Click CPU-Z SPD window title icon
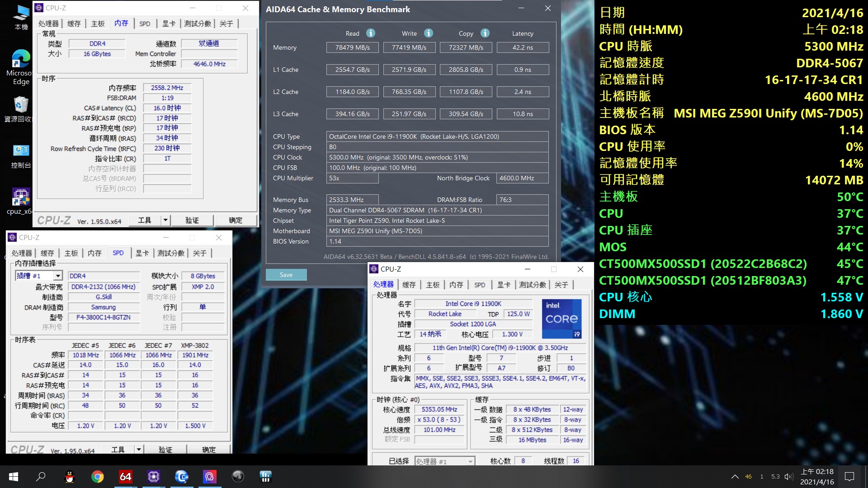868x488 pixels. (x=12, y=237)
